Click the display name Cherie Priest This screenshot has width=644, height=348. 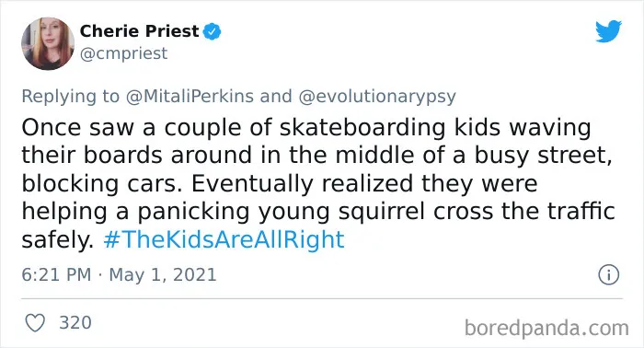pos(139,31)
